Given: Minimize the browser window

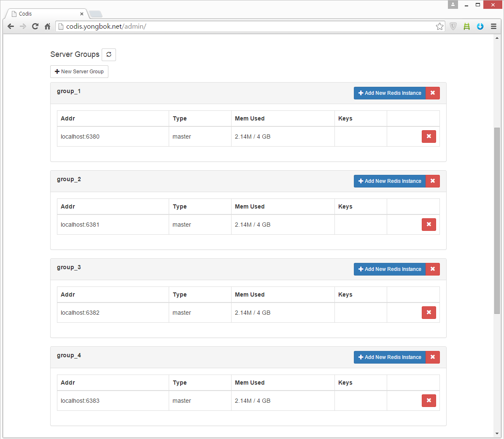Looking at the screenshot, I should pyautogui.click(x=466, y=5).
